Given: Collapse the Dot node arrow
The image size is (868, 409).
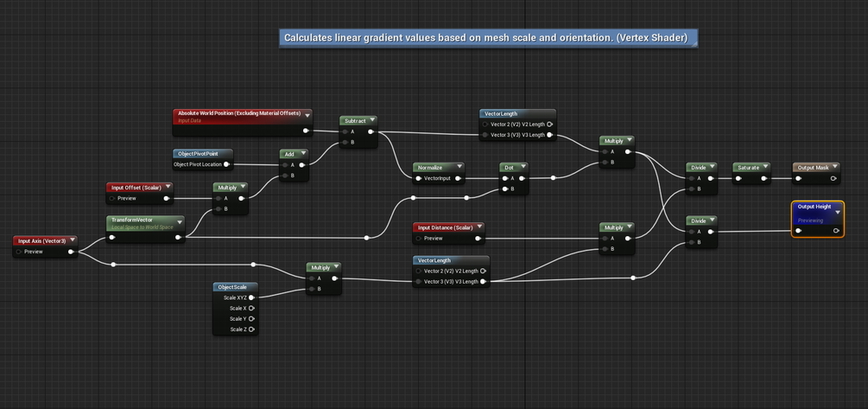Looking at the screenshot, I should click(x=523, y=167).
